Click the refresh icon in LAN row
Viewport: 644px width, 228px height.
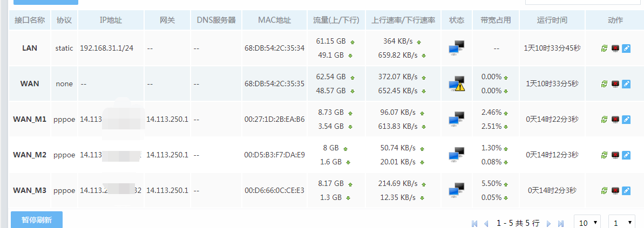click(604, 49)
